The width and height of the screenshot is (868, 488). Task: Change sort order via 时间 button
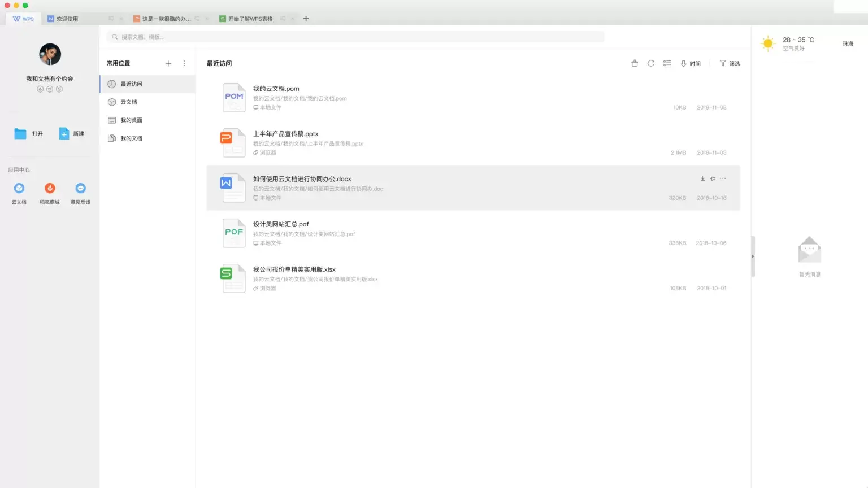691,63
